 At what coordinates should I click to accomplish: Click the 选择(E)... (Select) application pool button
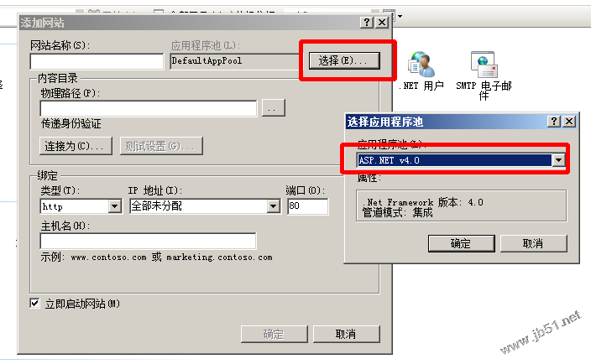(344, 60)
